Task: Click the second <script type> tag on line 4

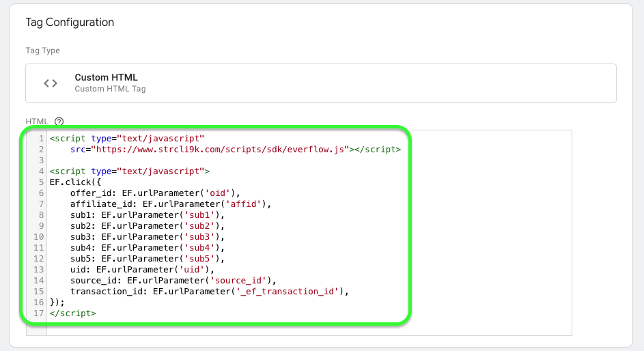Action: point(130,171)
